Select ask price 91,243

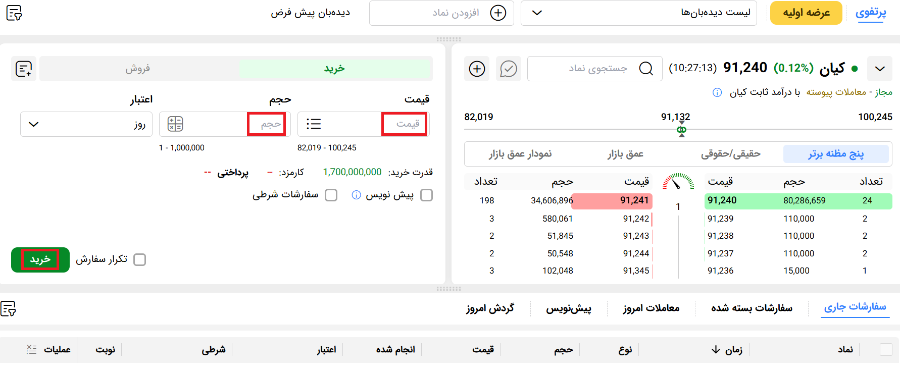635,236
